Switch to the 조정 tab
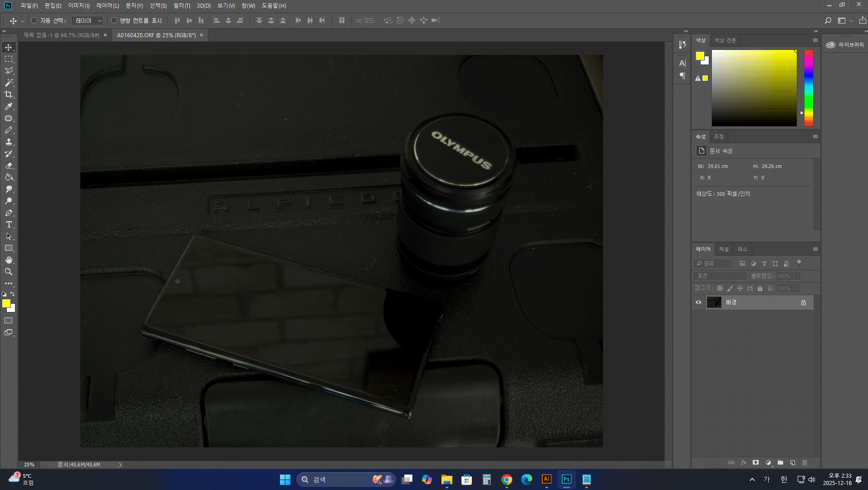868x490 pixels. (719, 137)
